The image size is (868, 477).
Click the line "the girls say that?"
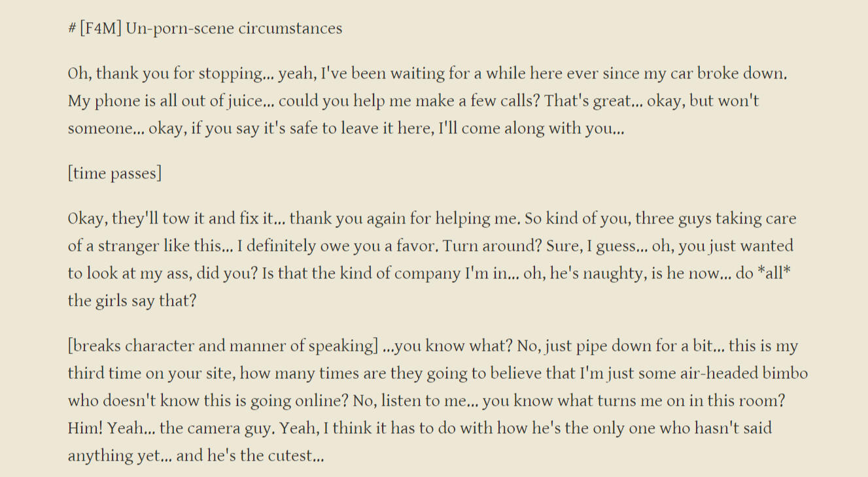132,301
